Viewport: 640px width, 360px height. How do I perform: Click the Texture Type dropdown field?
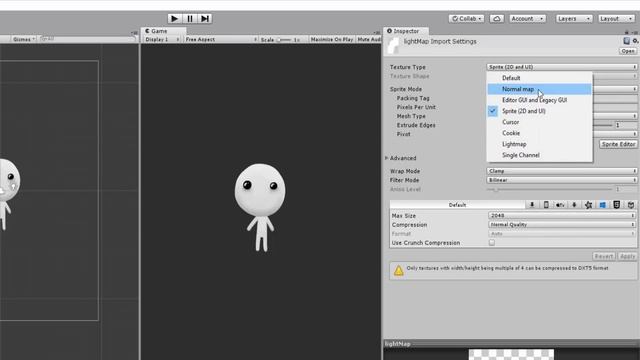pyautogui.click(x=562, y=67)
